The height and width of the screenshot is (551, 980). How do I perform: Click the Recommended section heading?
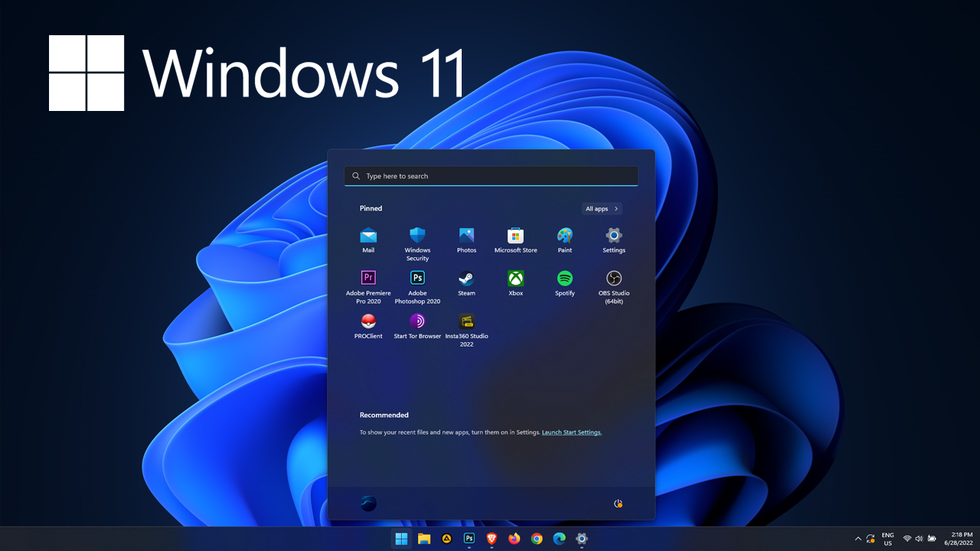pos(384,415)
